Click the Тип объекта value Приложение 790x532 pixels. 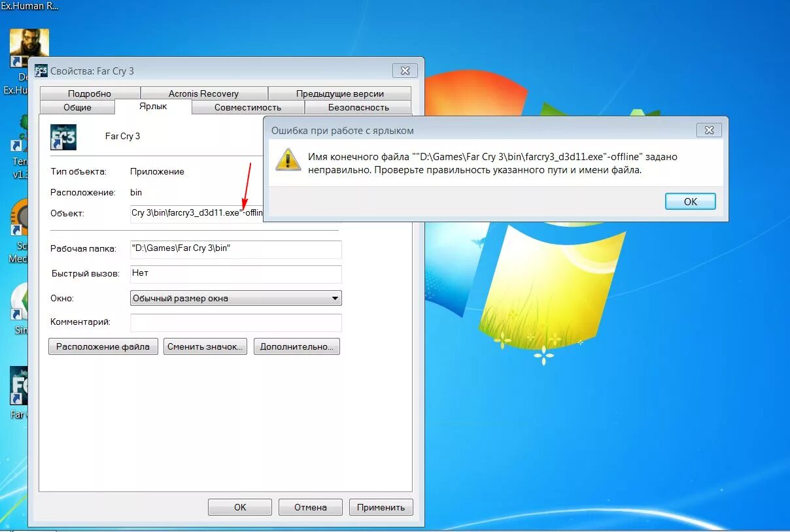pyautogui.click(x=157, y=171)
